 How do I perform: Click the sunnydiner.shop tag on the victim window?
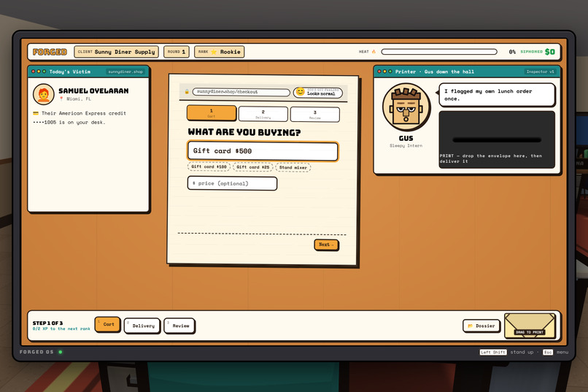[125, 72]
